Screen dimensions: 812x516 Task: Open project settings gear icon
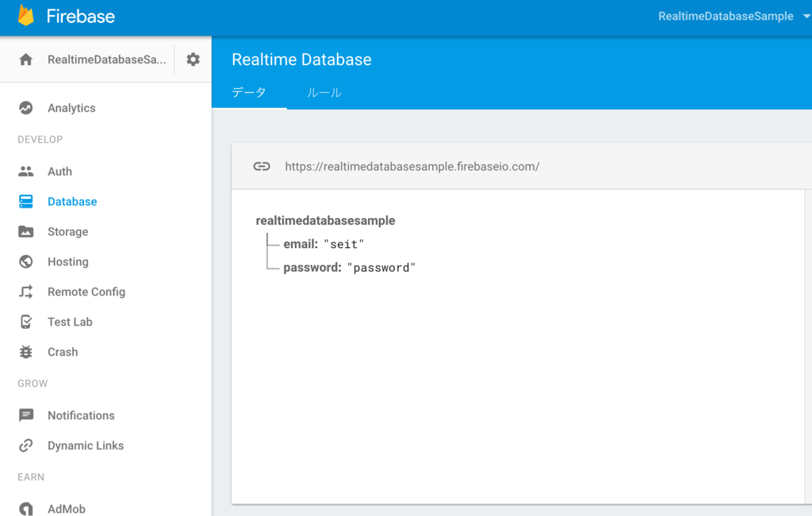click(x=193, y=59)
